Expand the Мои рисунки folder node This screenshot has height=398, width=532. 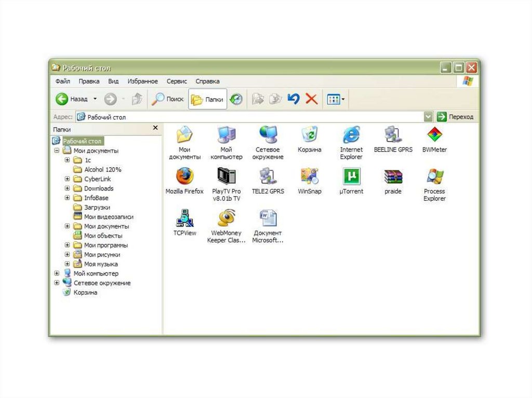[67, 254]
